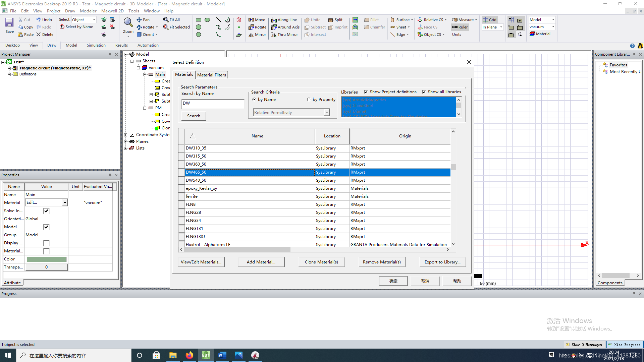Click the Move tool

257,20
